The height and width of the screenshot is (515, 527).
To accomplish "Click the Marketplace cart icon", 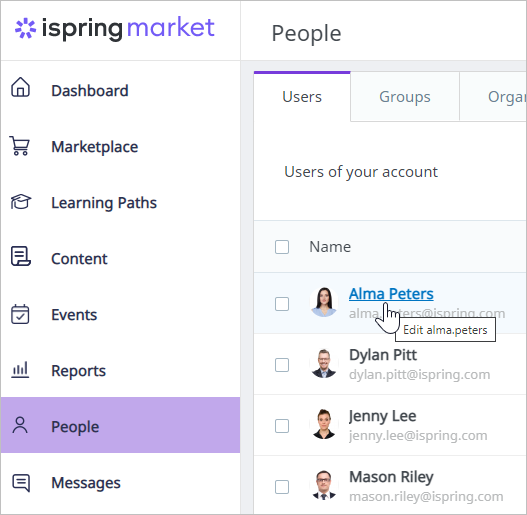I will [x=20, y=146].
